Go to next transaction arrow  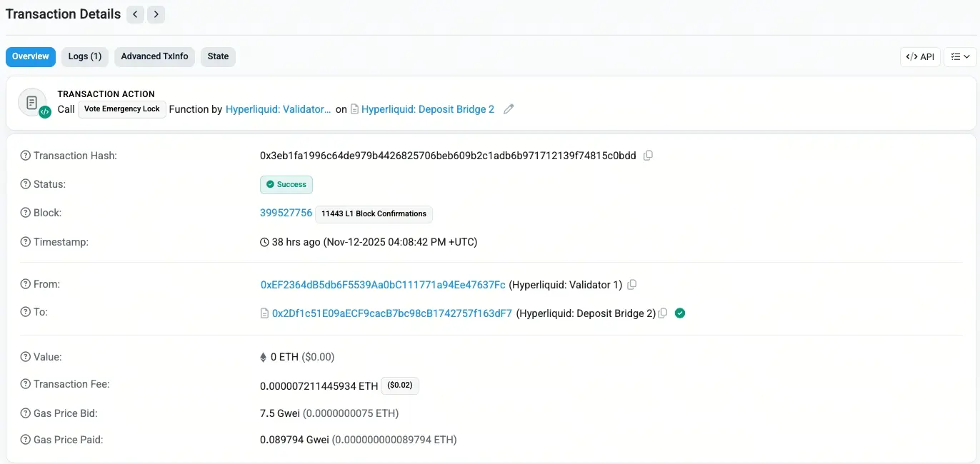[x=156, y=14]
